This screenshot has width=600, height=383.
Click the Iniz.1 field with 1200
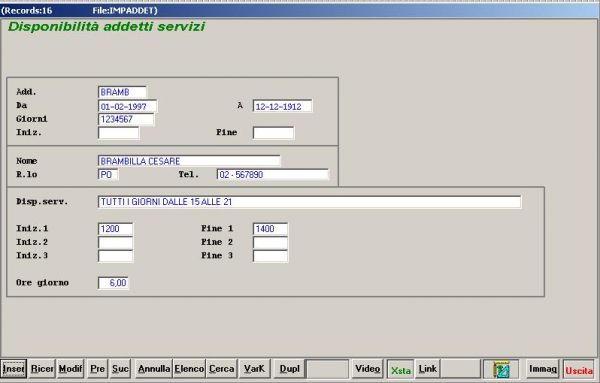click(115, 229)
